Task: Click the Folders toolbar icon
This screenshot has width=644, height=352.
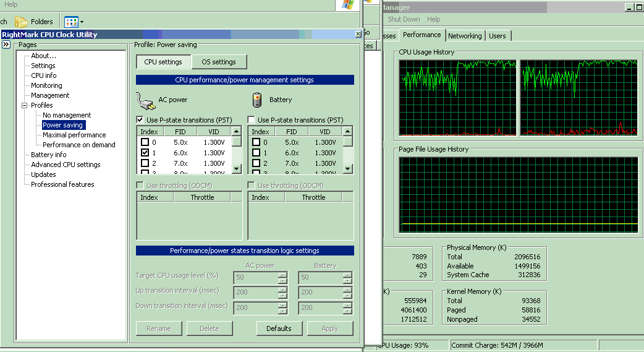Action: coord(21,22)
